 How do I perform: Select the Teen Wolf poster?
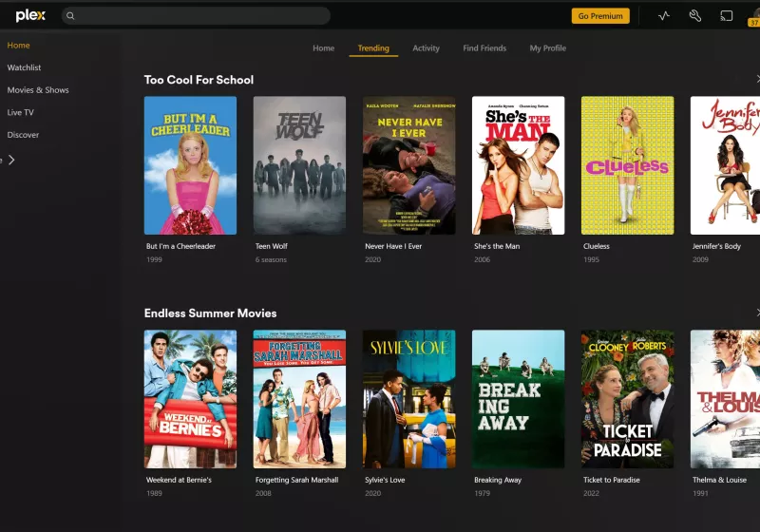[x=299, y=165]
